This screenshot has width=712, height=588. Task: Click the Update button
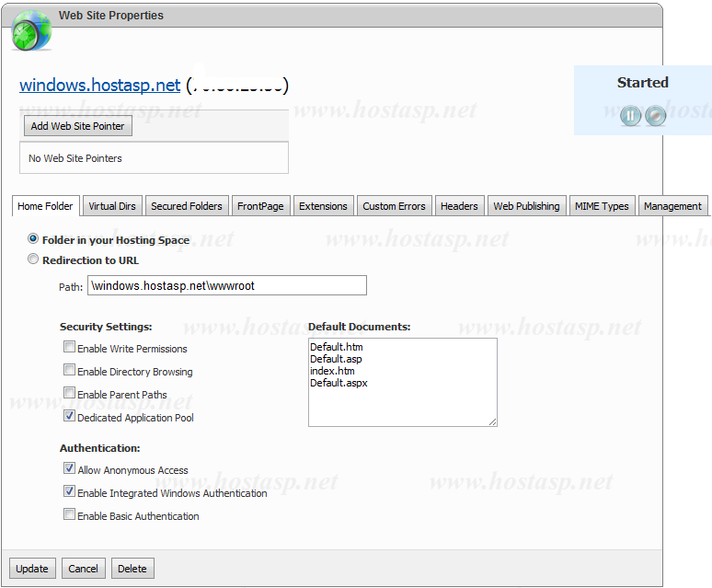point(32,569)
